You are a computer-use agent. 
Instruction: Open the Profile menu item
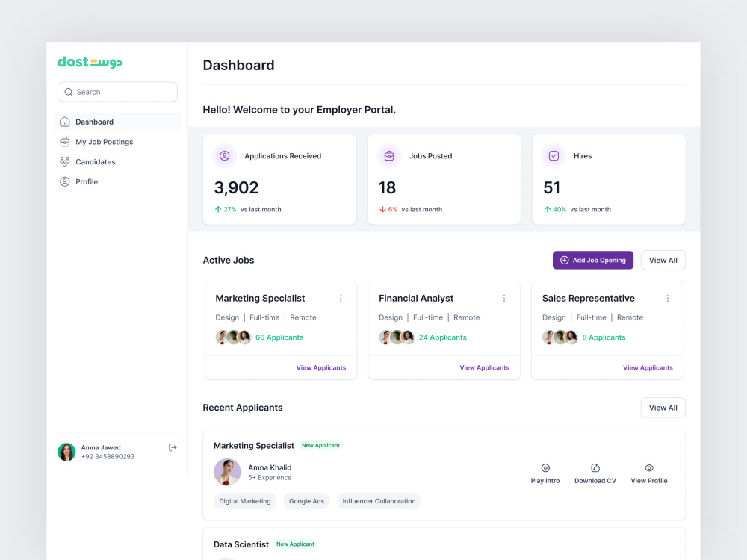click(x=118, y=182)
